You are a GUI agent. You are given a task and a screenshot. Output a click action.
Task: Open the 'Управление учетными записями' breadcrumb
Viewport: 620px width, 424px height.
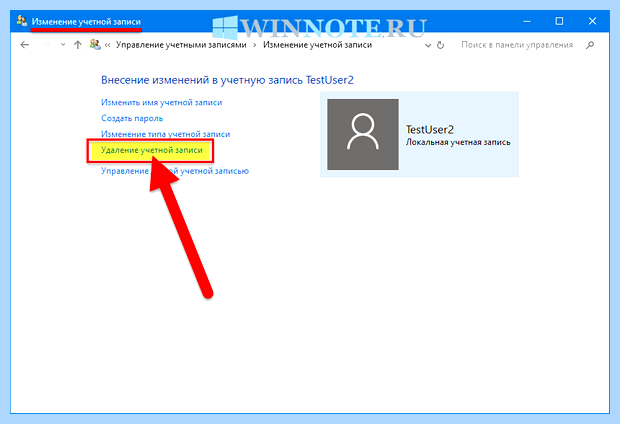tap(181, 45)
